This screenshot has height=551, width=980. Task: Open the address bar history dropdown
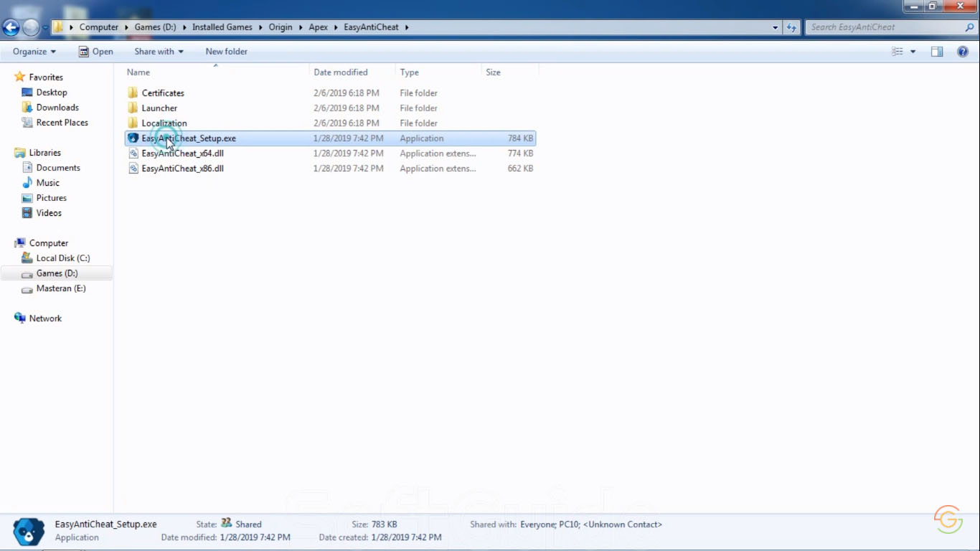point(776,27)
